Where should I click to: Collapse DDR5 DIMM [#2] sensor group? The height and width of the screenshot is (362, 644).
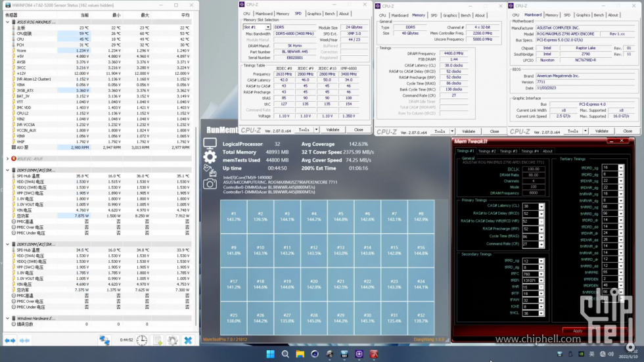(7, 244)
